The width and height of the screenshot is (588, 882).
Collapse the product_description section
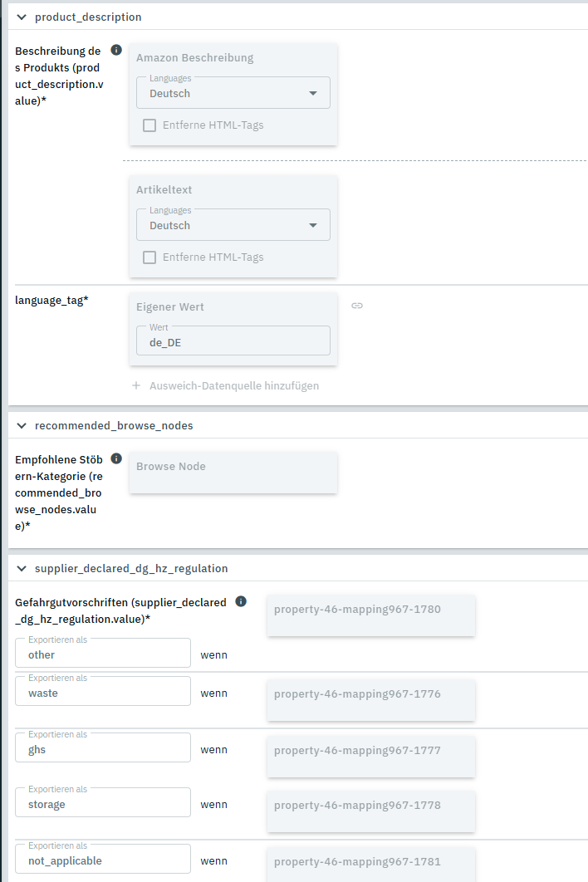[x=22, y=17]
